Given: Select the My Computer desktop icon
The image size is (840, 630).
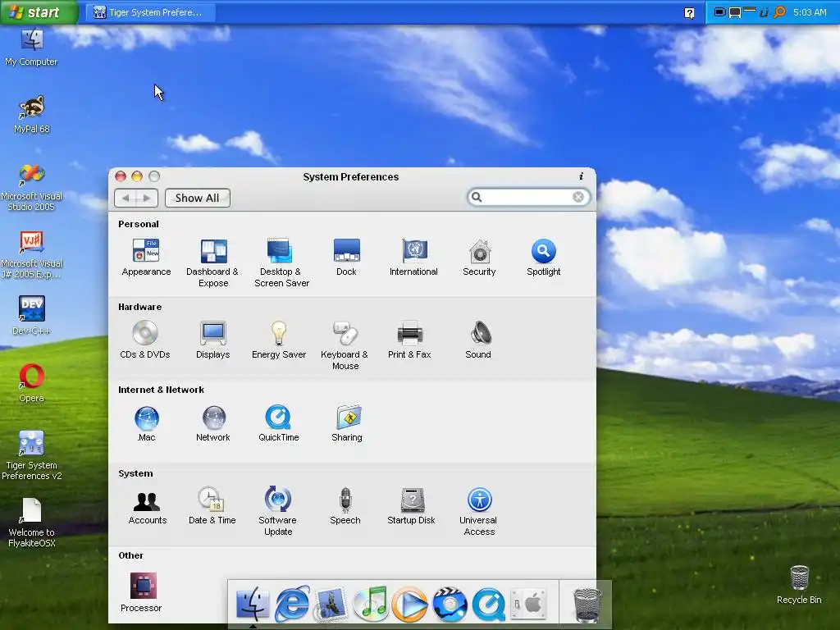Looking at the screenshot, I should [x=32, y=47].
